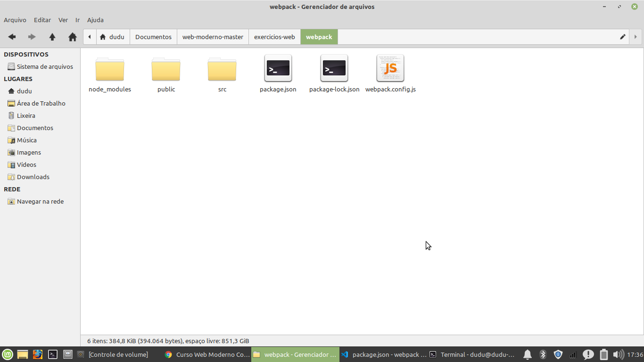Image resolution: width=644 pixels, height=362 pixels.
Task: Select the webpack breadcrumb
Action: 319,37
